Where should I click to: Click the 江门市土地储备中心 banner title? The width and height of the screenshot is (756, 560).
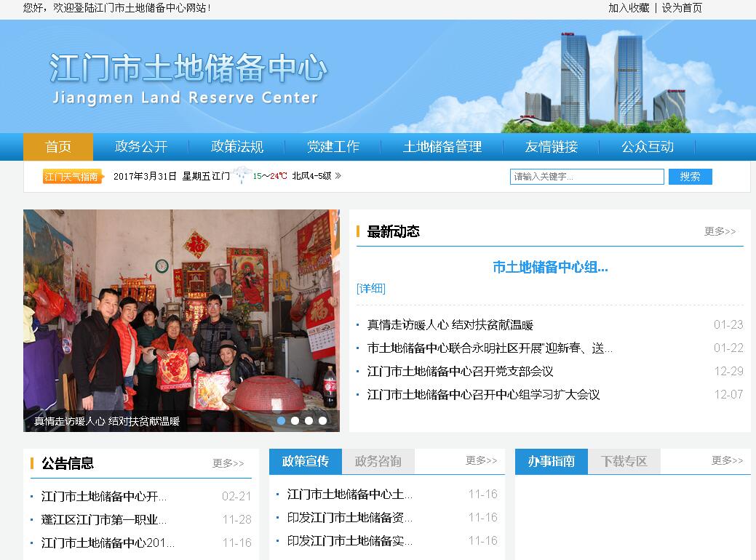pos(188,68)
